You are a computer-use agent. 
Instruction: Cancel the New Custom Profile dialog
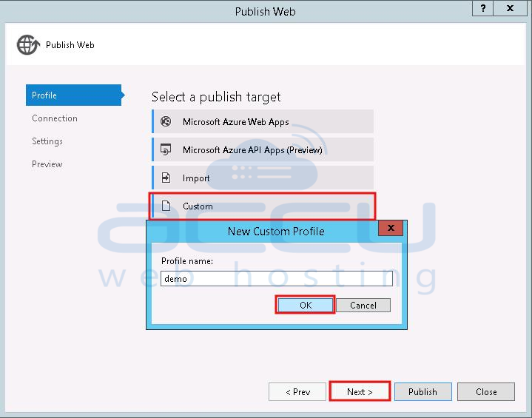(x=363, y=305)
